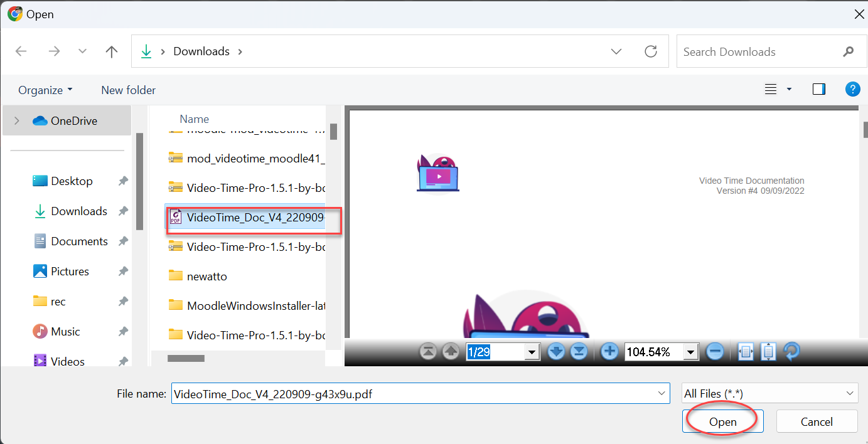
Task: Go to next page in PDF preview
Action: pos(556,352)
